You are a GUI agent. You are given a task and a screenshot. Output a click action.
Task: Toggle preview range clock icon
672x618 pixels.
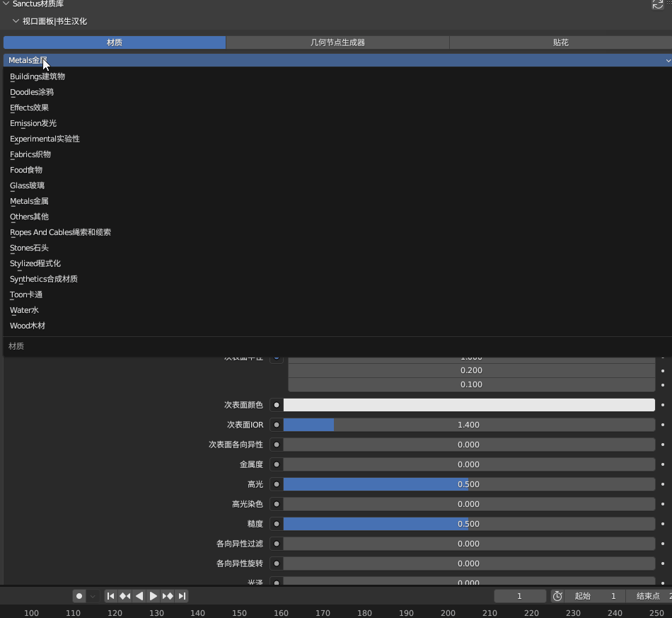[x=557, y=595]
